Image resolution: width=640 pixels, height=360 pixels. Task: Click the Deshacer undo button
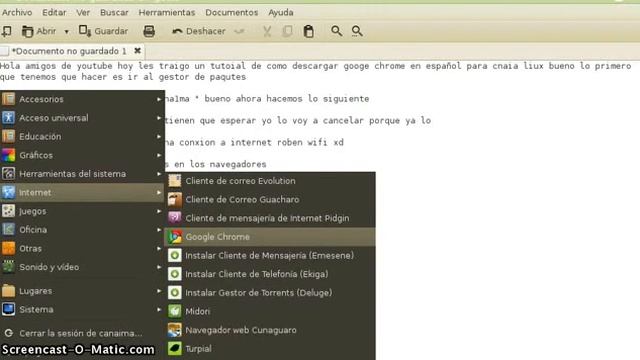click(199, 31)
